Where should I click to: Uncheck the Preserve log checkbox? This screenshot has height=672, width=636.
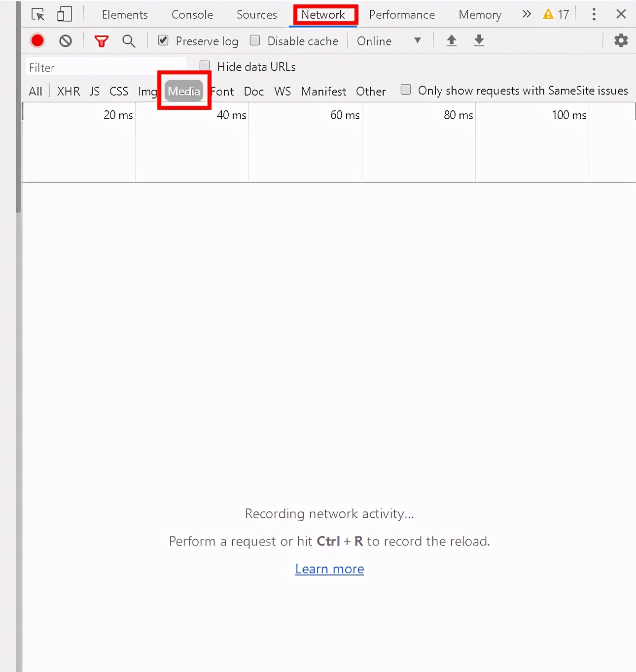[x=163, y=40]
